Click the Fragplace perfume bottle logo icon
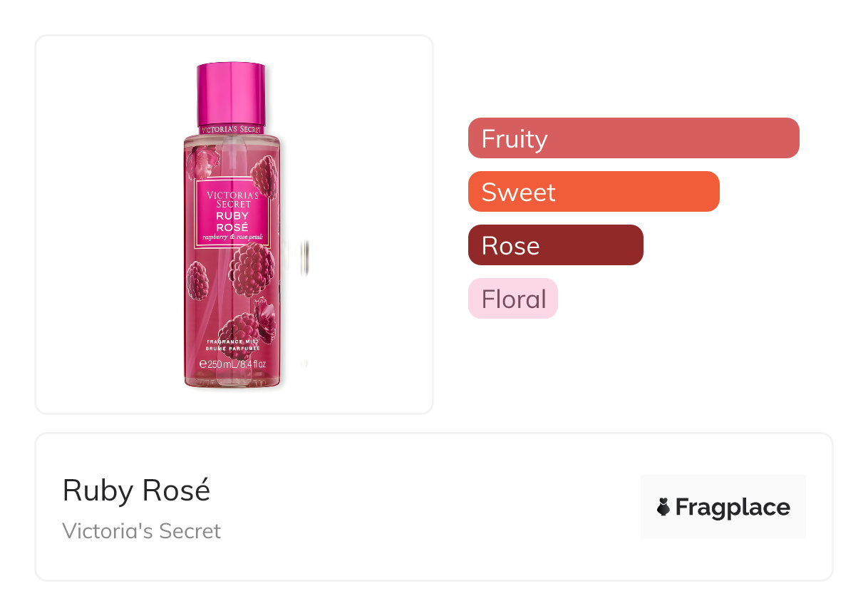 pyautogui.click(x=663, y=507)
